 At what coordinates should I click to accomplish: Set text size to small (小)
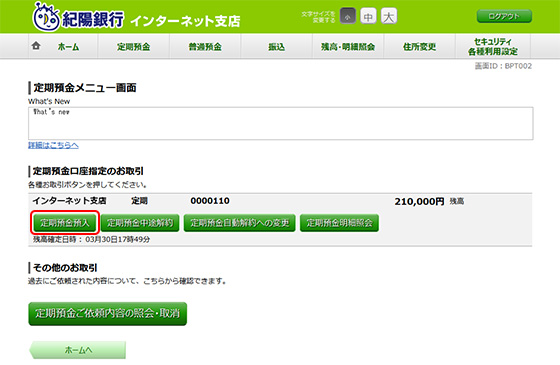[x=348, y=16]
